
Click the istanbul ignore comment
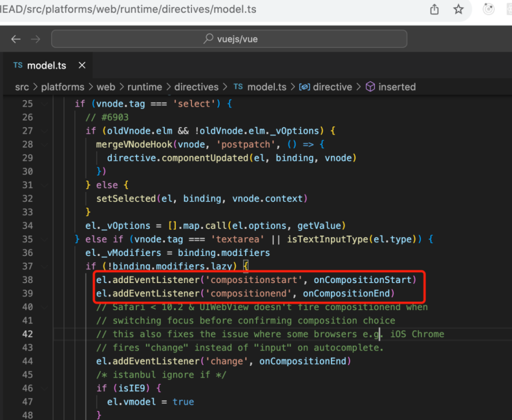pos(161,374)
